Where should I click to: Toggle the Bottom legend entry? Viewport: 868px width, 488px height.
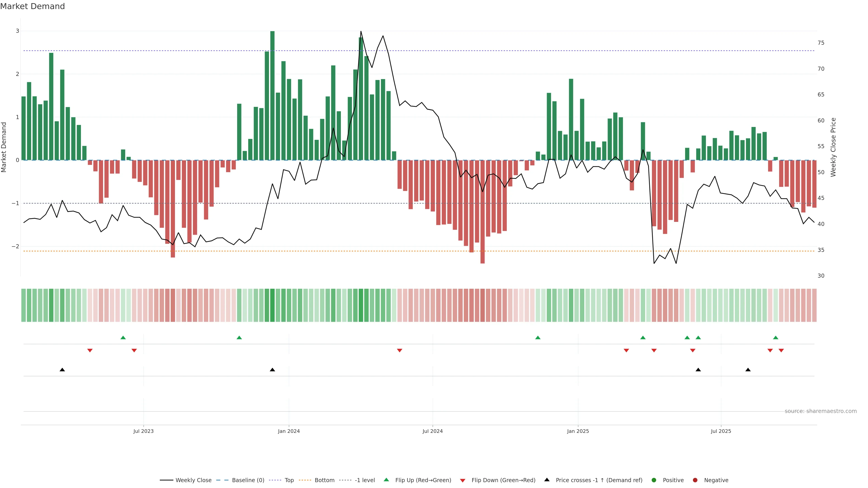[324, 480]
